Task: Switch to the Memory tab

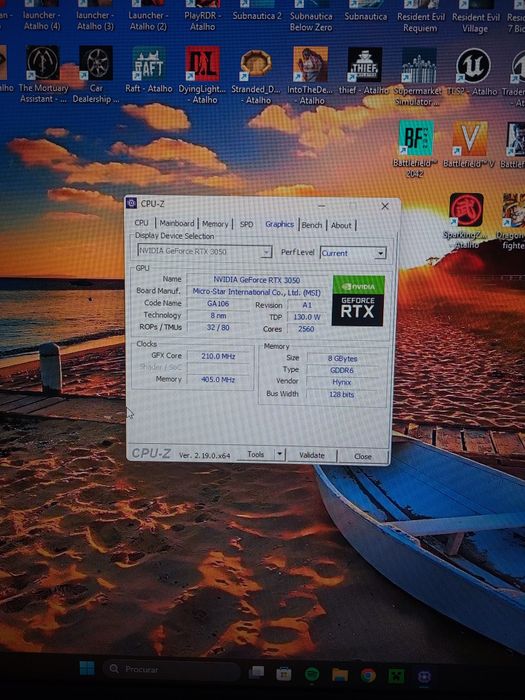Action: (x=215, y=223)
